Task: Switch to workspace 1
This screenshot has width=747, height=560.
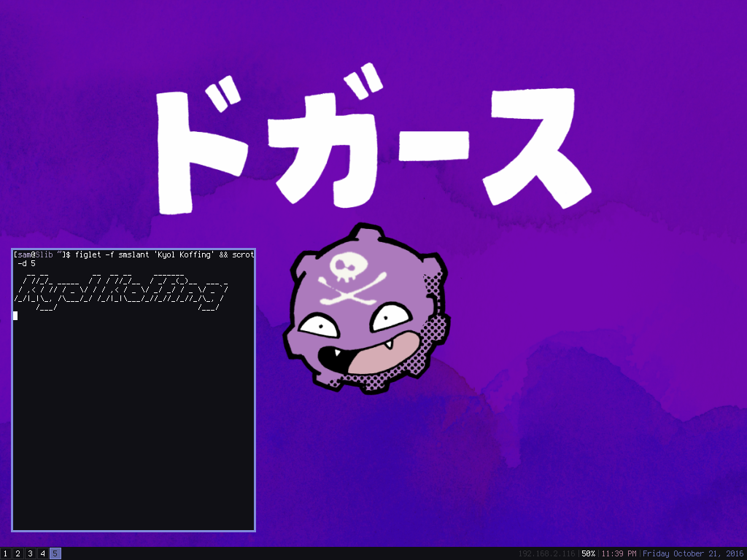Action: pyautogui.click(x=6, y=553)
